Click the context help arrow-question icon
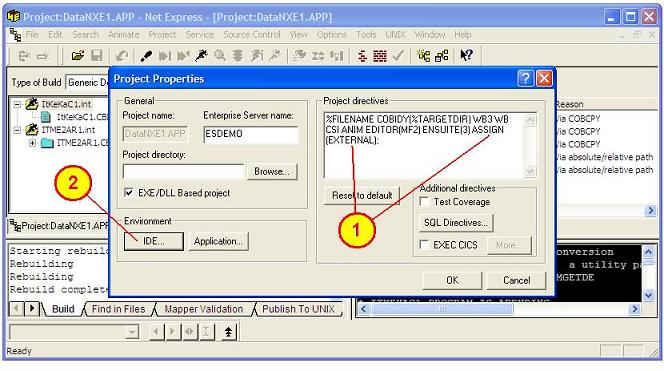The height and width of the screenshot is (371, 664). tap(466, 55)
